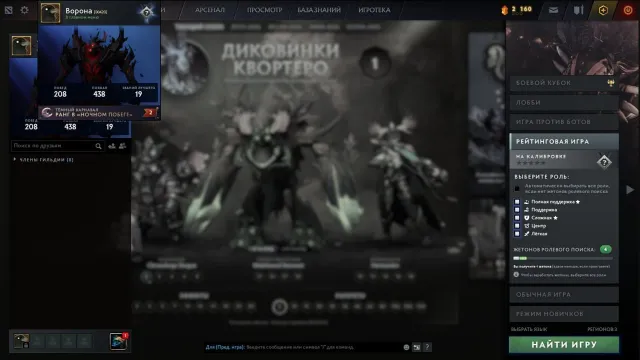Check the Лёгкая role checkbox
Screen dimensions: 640x360
(517, 234)
